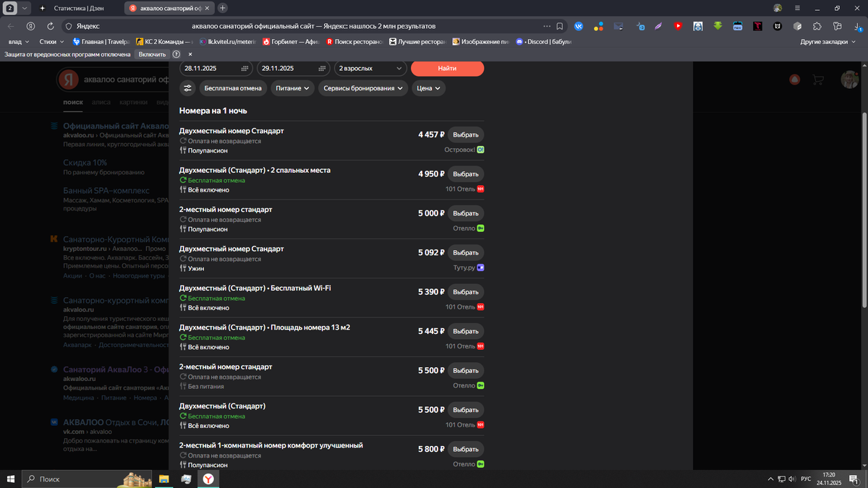This screenshot has height=488, width=868.
Task: Open the влад bookmarks folder
Action: [18, 42]
